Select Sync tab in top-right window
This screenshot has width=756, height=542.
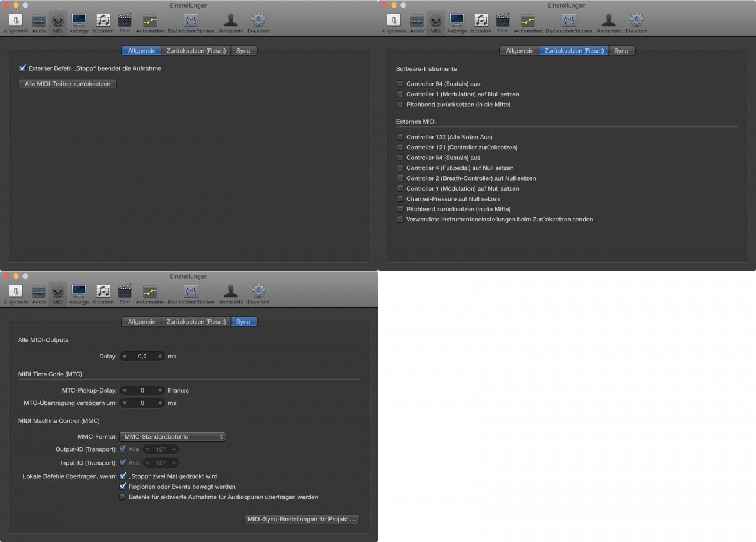pos(621,51)
